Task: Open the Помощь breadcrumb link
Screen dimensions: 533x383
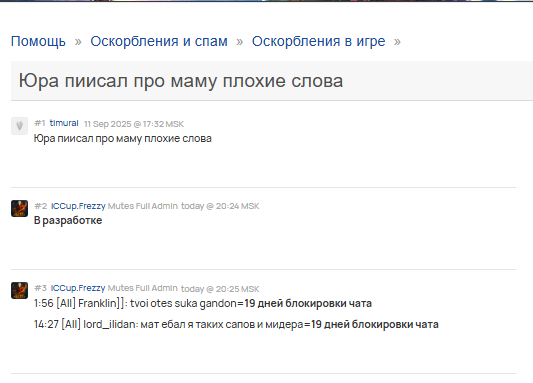Action: click(x=38, y=41)
